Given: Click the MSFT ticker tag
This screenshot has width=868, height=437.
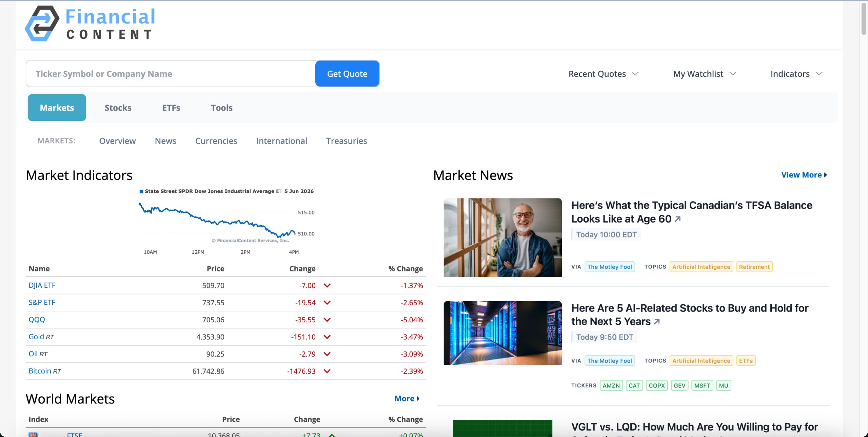Looking at the screenshot, I should (702, 386).
